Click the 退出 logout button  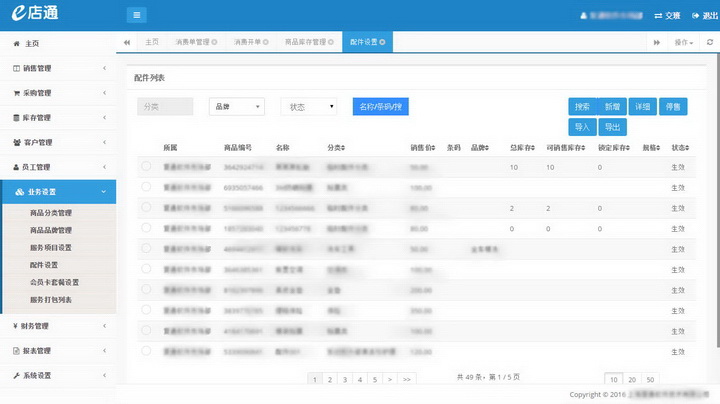pos(705,16)
